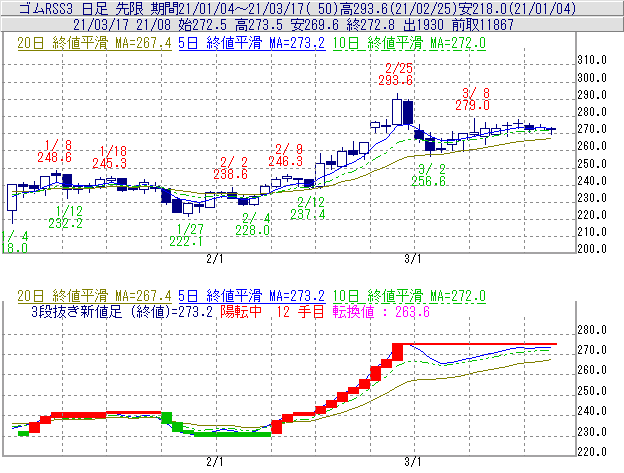
Task: Click the 220.0 axis label on the lower chart
Action: pyautogui.click(x=592, y=452)
